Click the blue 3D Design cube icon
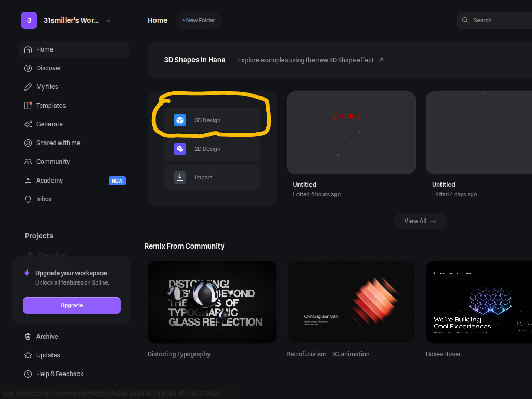 pyautogui.click(x=180, y=120)
